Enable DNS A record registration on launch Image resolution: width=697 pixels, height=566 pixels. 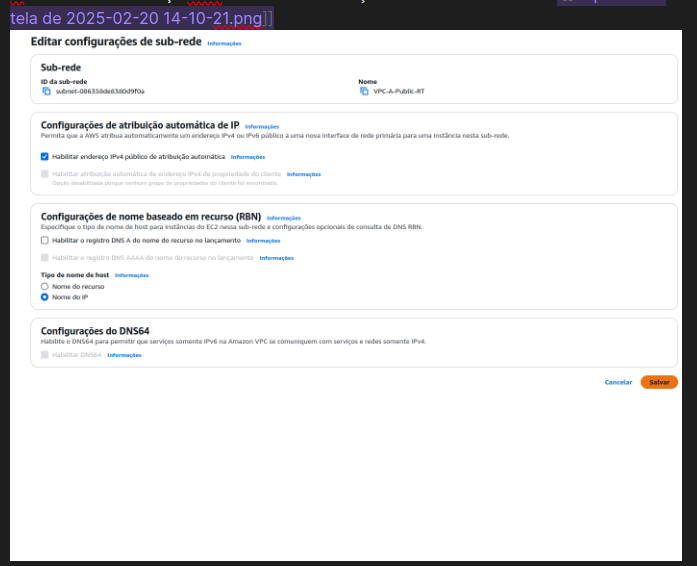pos(45,241)
